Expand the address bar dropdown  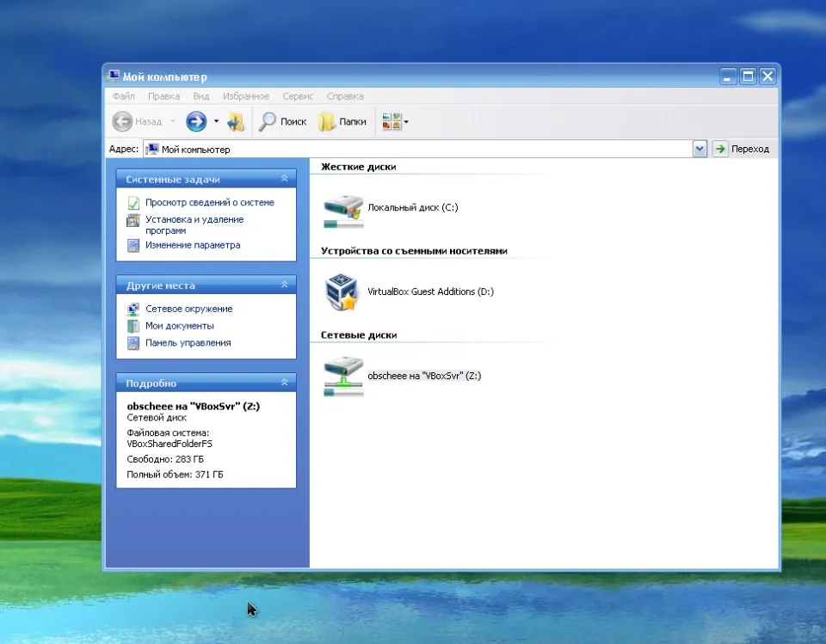(700, 149)
